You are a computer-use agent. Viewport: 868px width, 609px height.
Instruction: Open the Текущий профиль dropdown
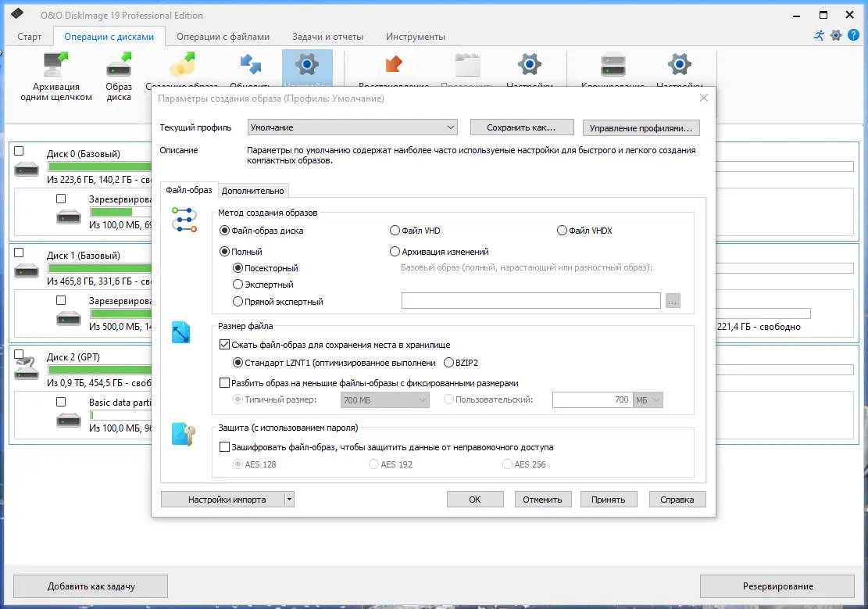(352, 127)
